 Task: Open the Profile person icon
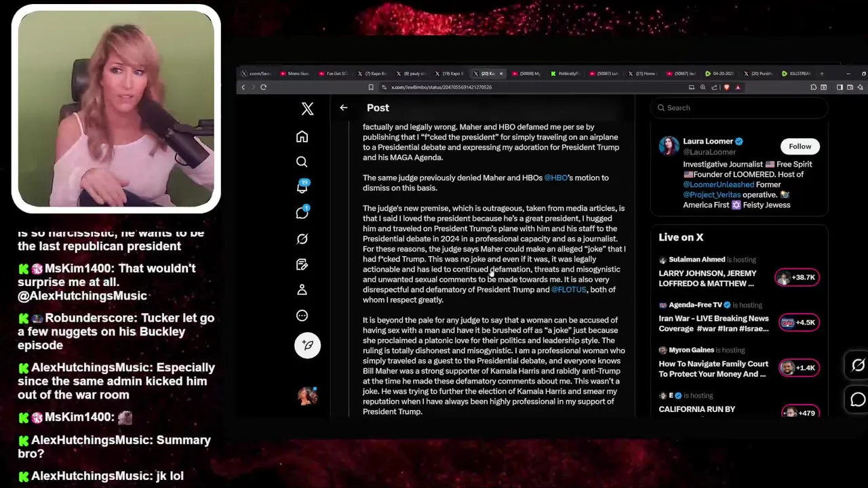pyautogui.click(x=302, y=289)
